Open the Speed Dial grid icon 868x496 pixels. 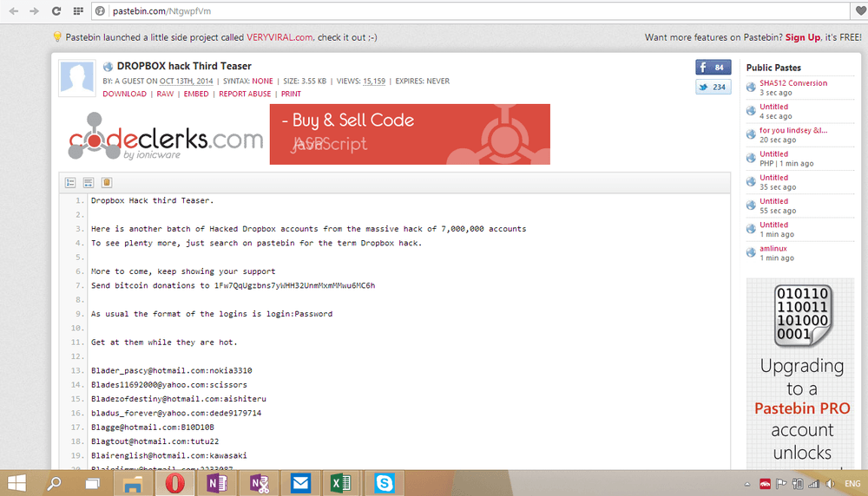[x=78, y=11]
